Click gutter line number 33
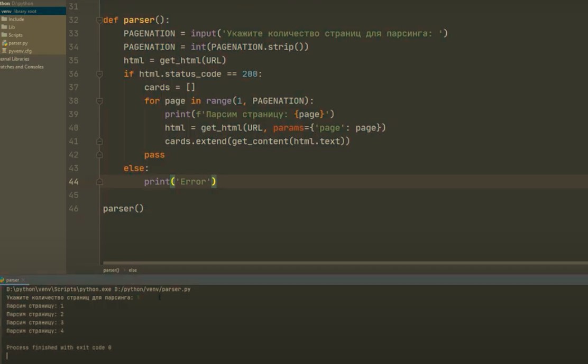 coord(73,34)
